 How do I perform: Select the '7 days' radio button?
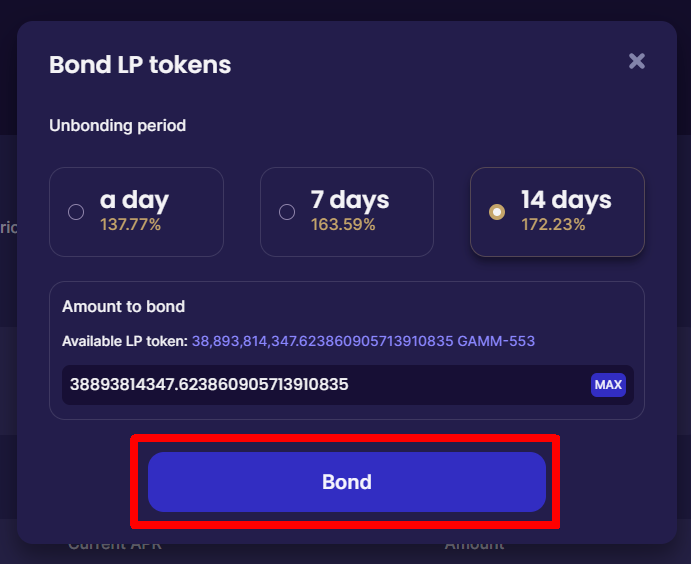tap(287, 212)
